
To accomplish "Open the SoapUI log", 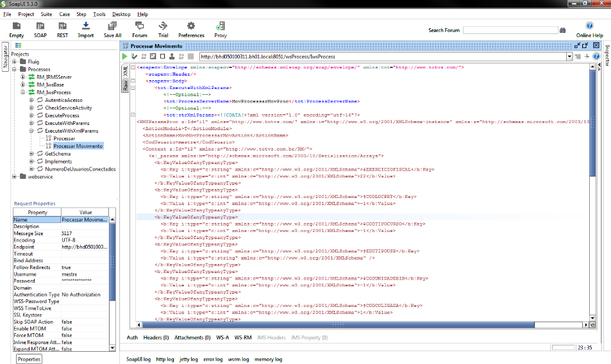I will (138, 360).
